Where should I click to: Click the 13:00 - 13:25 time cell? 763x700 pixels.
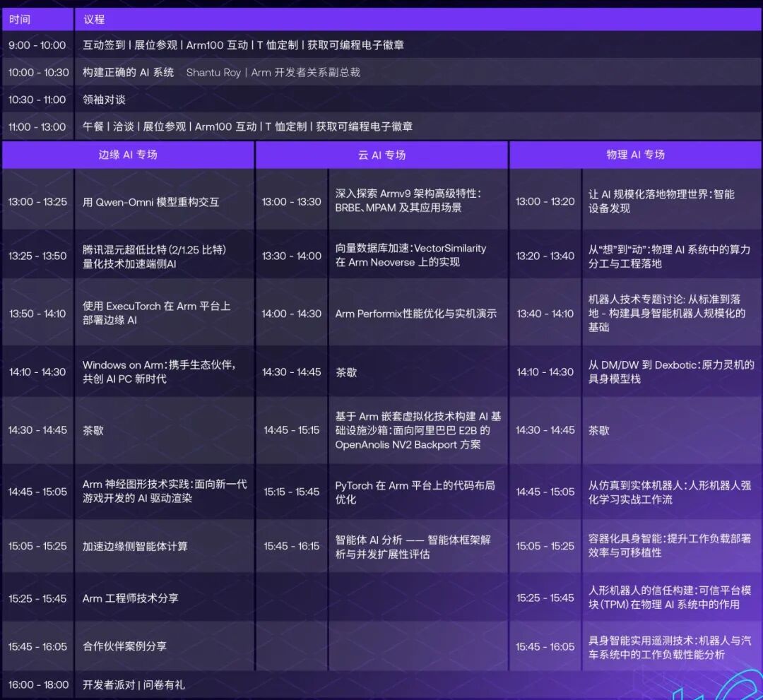[37, 202]
